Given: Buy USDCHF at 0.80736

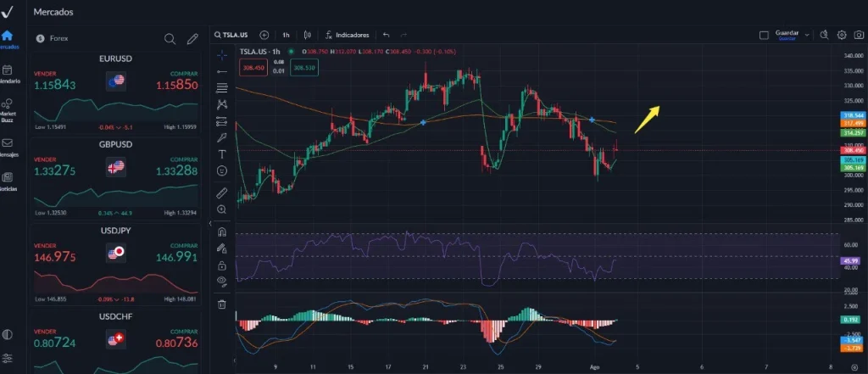Looking at the screenshot, I should pyautogui.click(x=176, y=343).
